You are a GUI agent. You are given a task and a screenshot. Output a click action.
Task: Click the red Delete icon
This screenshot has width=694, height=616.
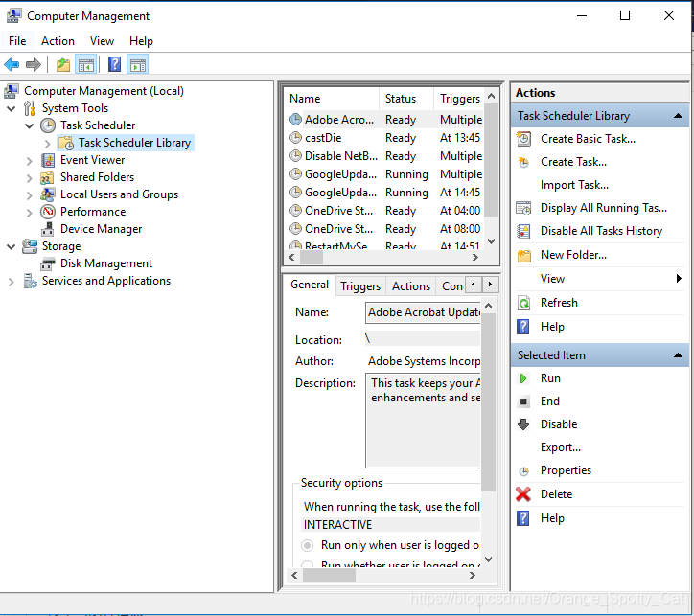tap(523, 494)
